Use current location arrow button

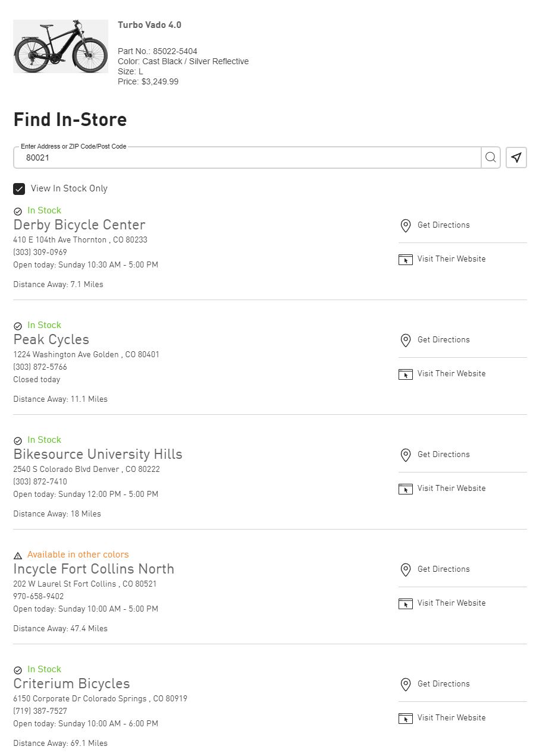coord(516,157)
